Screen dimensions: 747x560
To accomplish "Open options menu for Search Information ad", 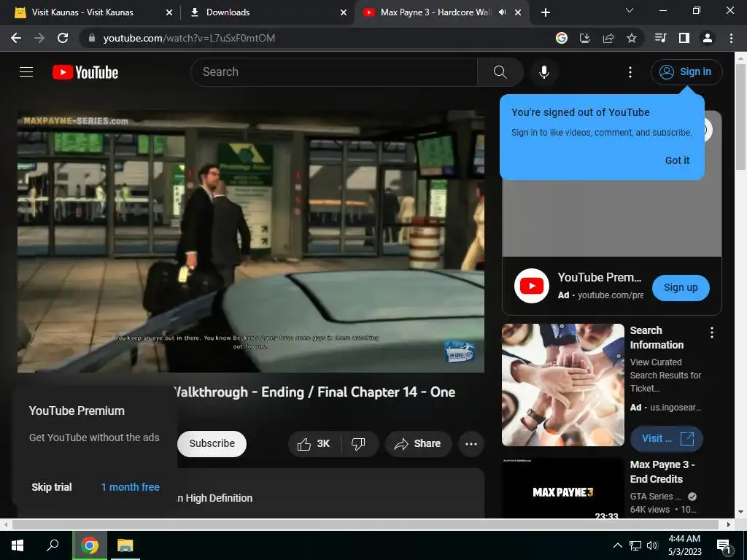I will click(x=712, y=332).
